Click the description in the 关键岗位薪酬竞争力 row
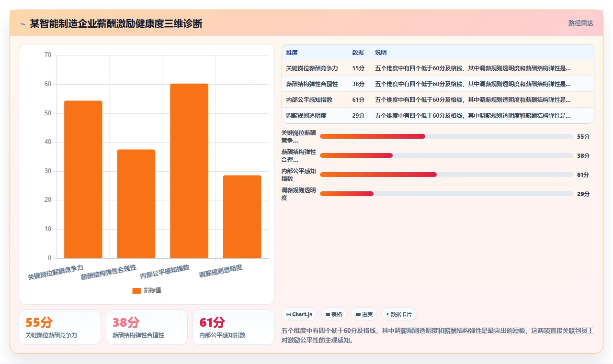The width and height of the screenshot is (613, 364). click(473, 68)
